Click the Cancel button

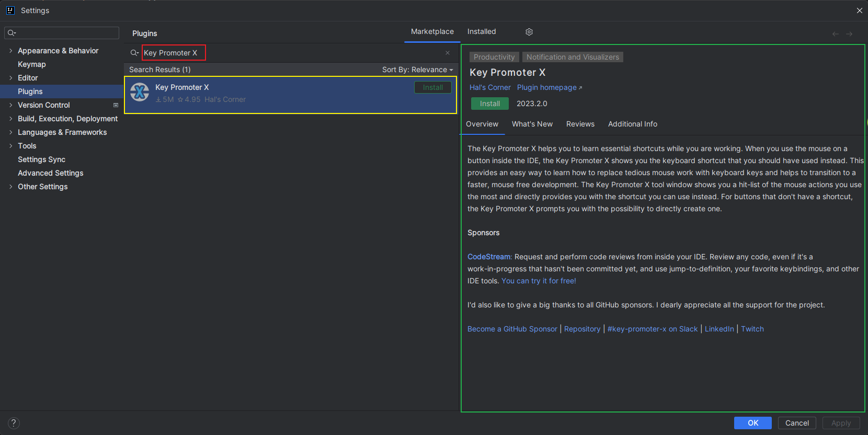click(x=797, y=423)
